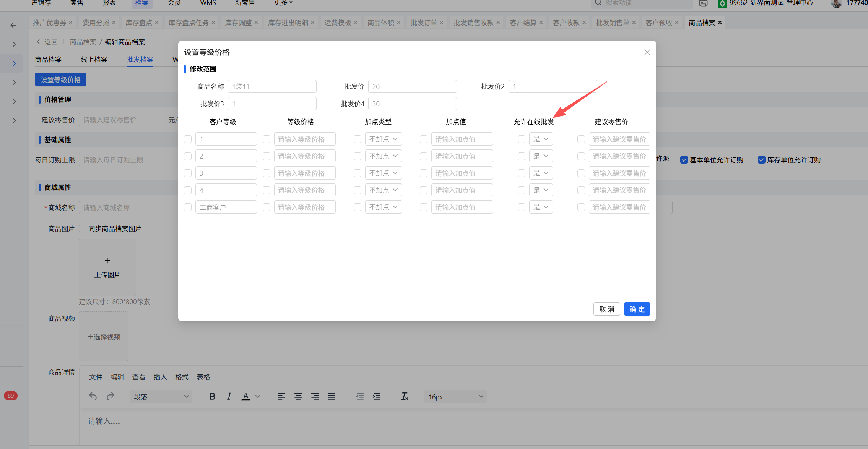The width and height of the screenshot is (868, 449).
Task: Click the increase indent icon
Action: 377,397
